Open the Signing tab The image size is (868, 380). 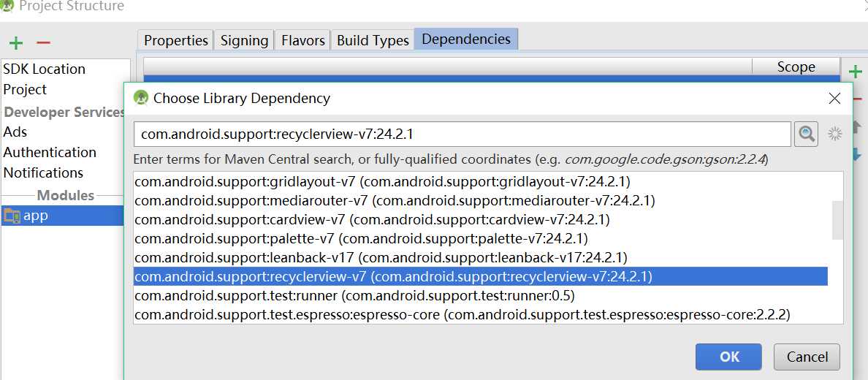(244, 40)
